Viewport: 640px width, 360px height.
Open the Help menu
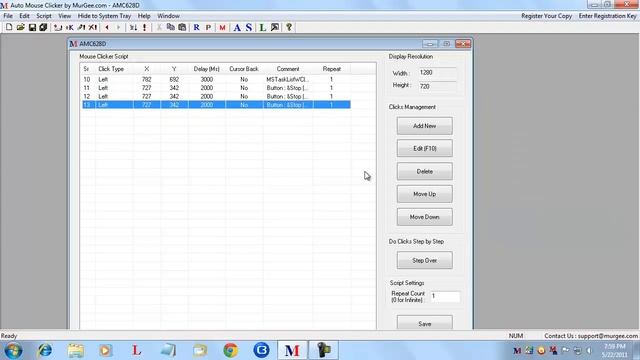(144, 16)
